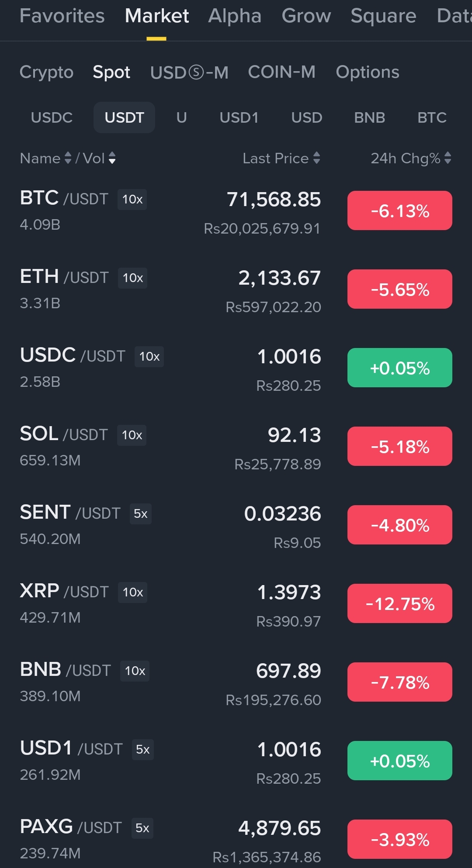Tap SENT 5x leverage badge
Image resolution: width=472 pixels, height=868 pixels.
click(140, 514)
